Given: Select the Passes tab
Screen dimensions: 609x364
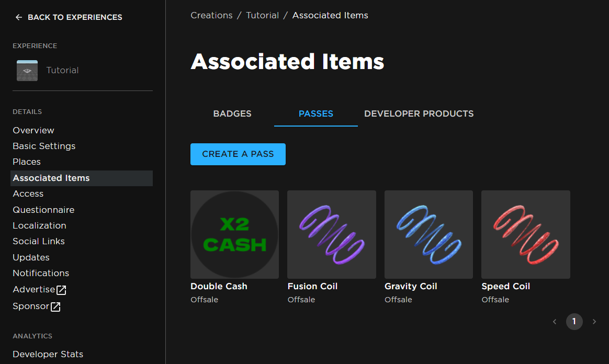Looking at the screenshot, I should pyautogui.click(x=315, y=113).
